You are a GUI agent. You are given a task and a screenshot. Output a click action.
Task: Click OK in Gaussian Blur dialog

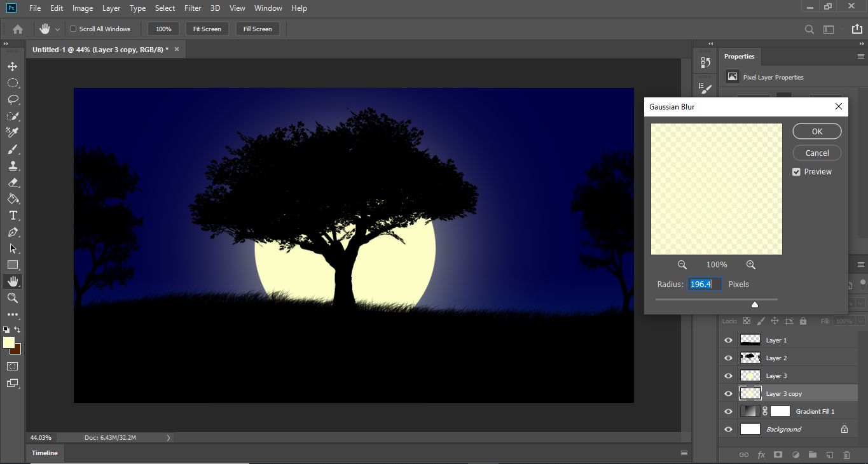[x=816, y=131]
